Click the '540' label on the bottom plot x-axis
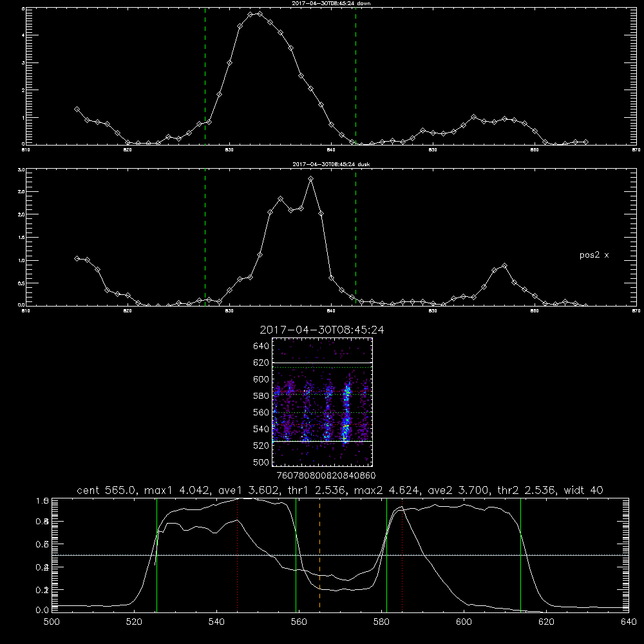The height and width of the screenshot is (644, 644). click(x=216, y=622)
